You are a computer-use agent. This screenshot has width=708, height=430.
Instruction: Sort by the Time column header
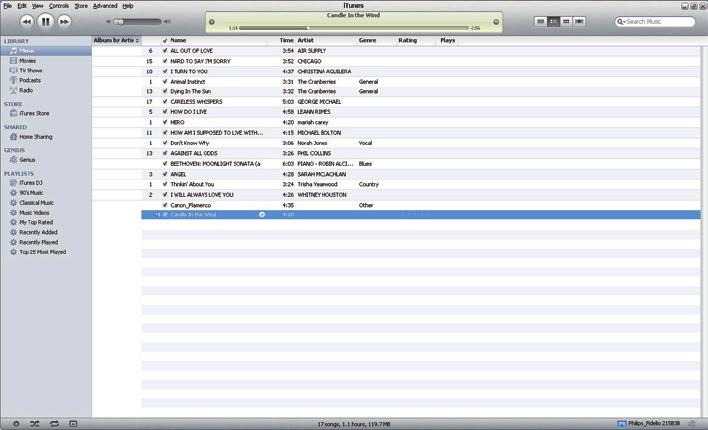[286, 40]
